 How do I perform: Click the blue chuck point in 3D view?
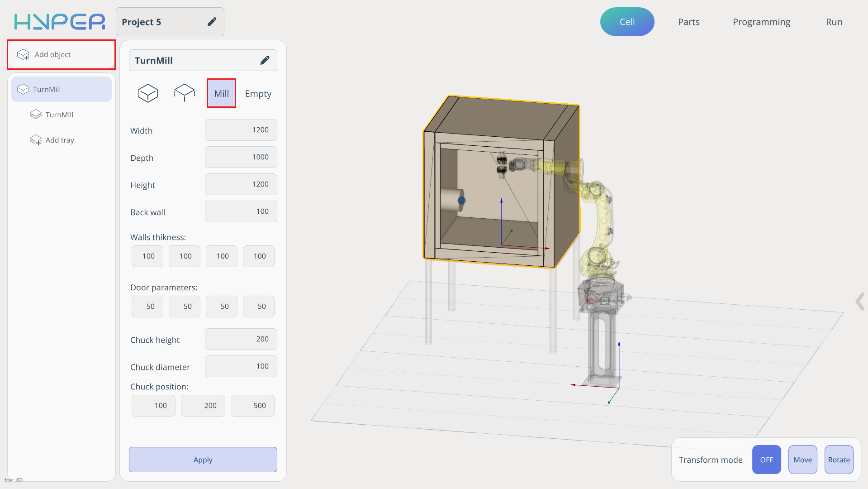click(x=461, y=200)
